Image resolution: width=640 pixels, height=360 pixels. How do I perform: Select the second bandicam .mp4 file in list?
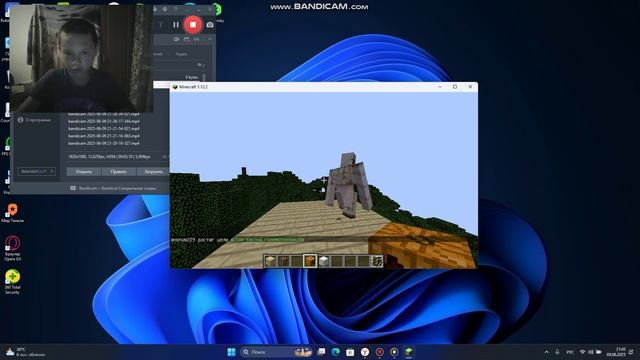104,121
